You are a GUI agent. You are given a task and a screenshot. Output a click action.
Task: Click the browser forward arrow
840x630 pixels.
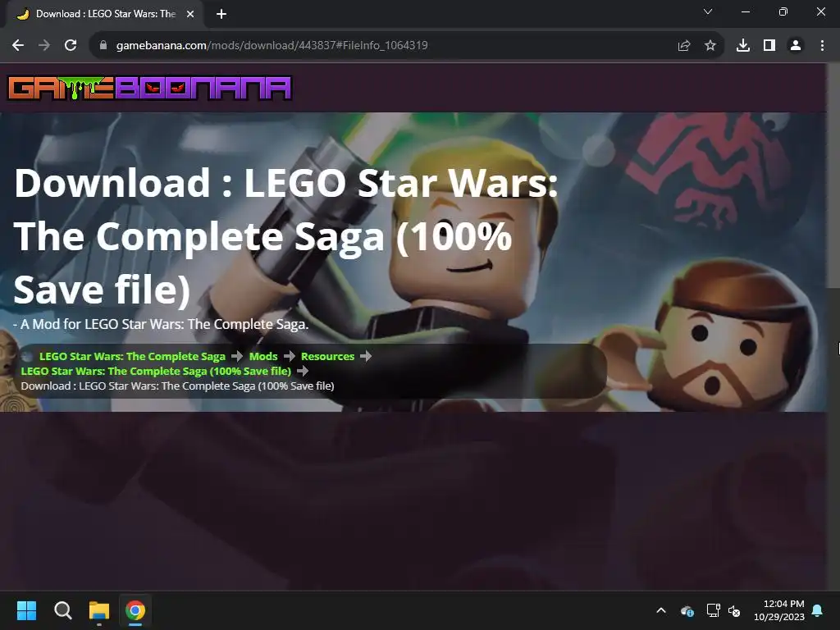pos(44,46)
